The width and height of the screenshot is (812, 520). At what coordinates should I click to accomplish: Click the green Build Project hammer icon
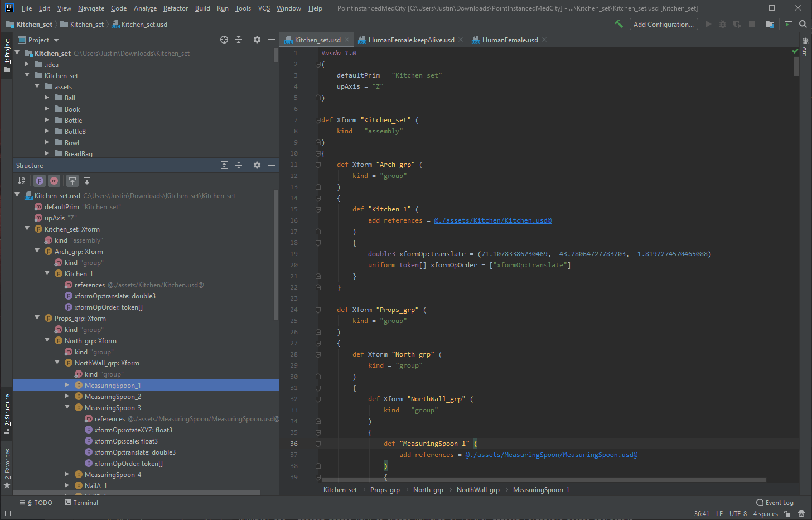618,24
